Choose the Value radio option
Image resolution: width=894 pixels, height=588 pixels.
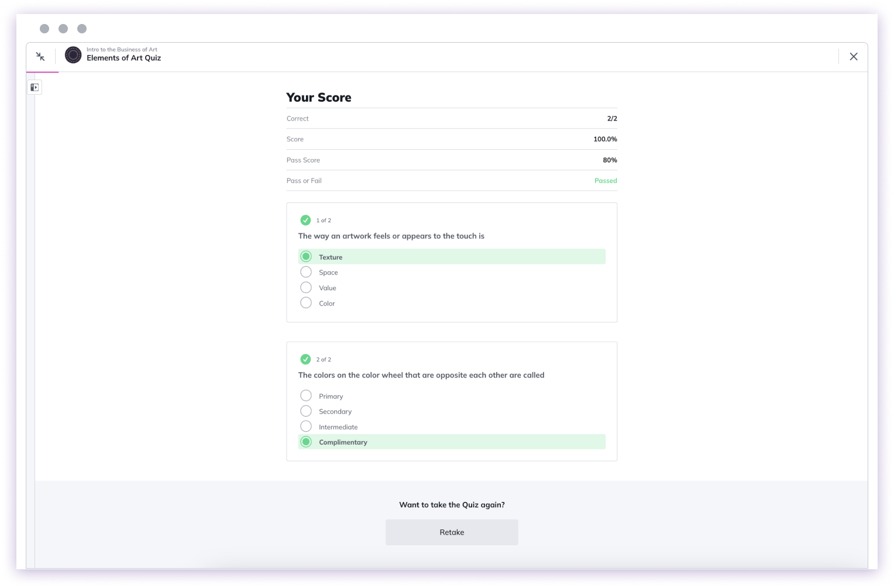point(306,287)
